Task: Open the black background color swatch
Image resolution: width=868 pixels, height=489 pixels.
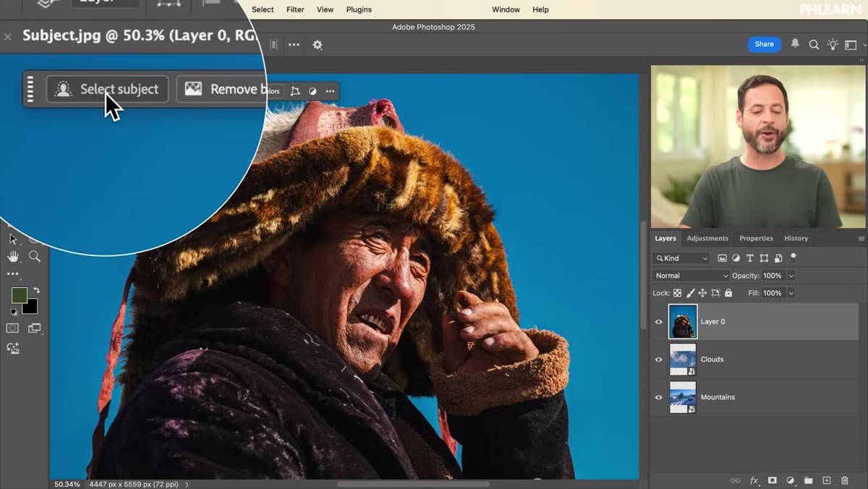Action: tap(30, 307)
